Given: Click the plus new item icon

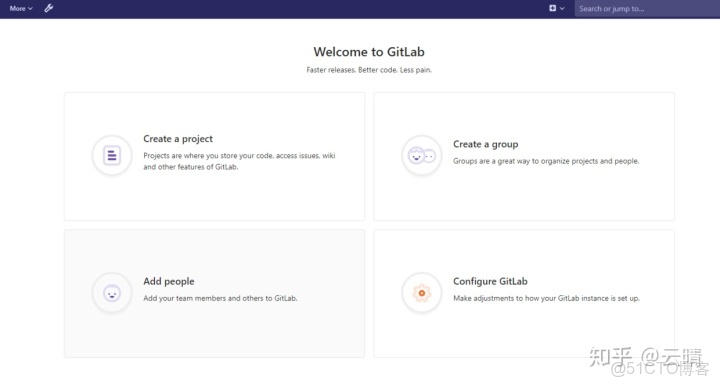Looking at the screenshot, I should (552, 8).
